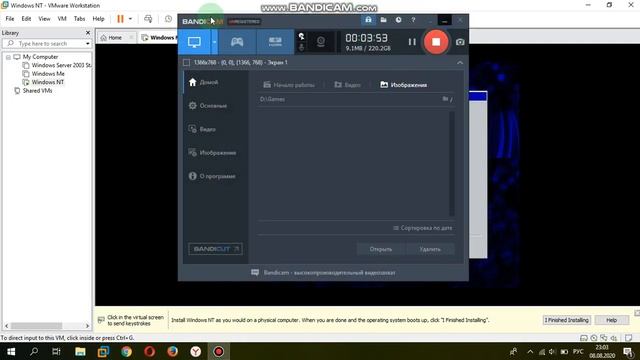Open File Explorer from the taskbar
The image size is (640, 360).
(x=80, y=351)
